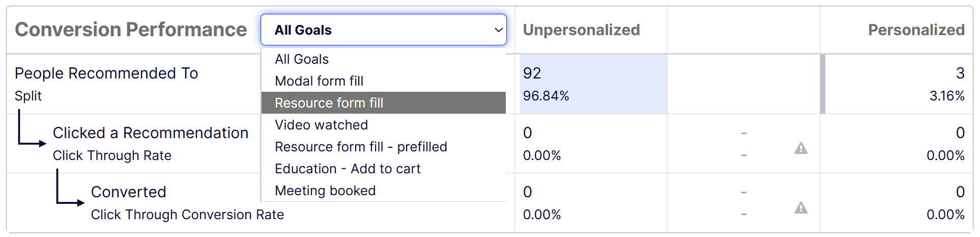Screen dimensions: 980x237
Task: Click the Personalized 3.16% split value
Action: click(x=946, y=96)
